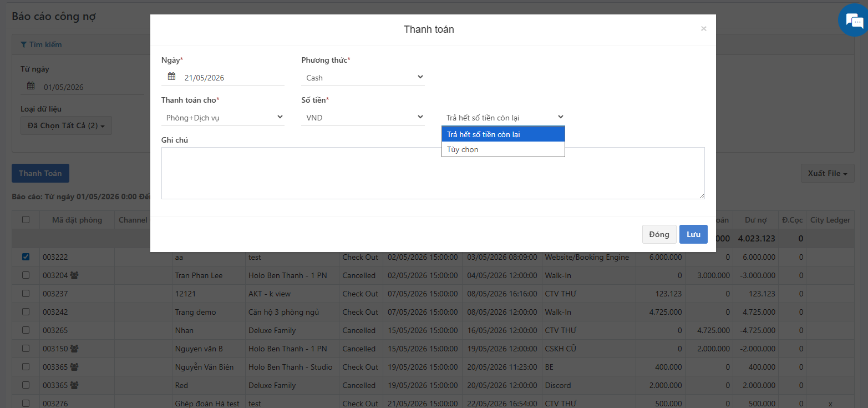This screenshot has width=868, height=408.
Task: Click the Ghi chú textarea
Action: (433, 173)
